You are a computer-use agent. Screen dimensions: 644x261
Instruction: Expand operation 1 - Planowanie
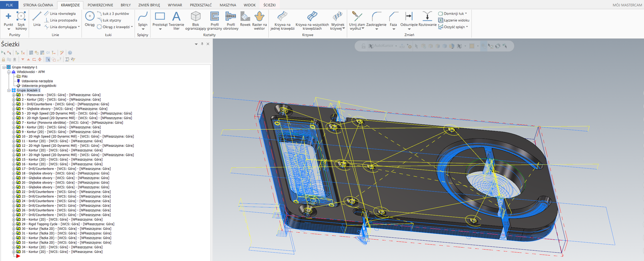point(14,95)
